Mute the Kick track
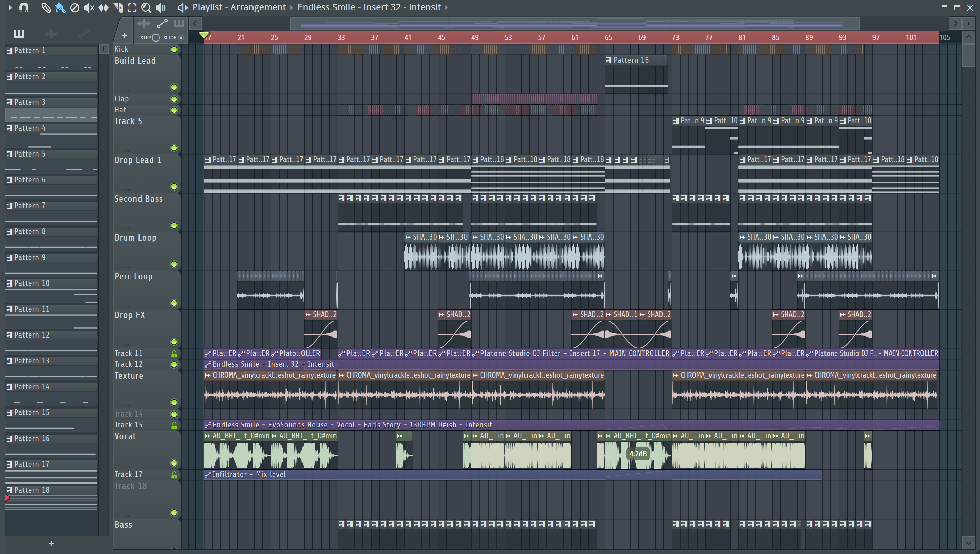The image size is (980, 554). coord(174,49)
